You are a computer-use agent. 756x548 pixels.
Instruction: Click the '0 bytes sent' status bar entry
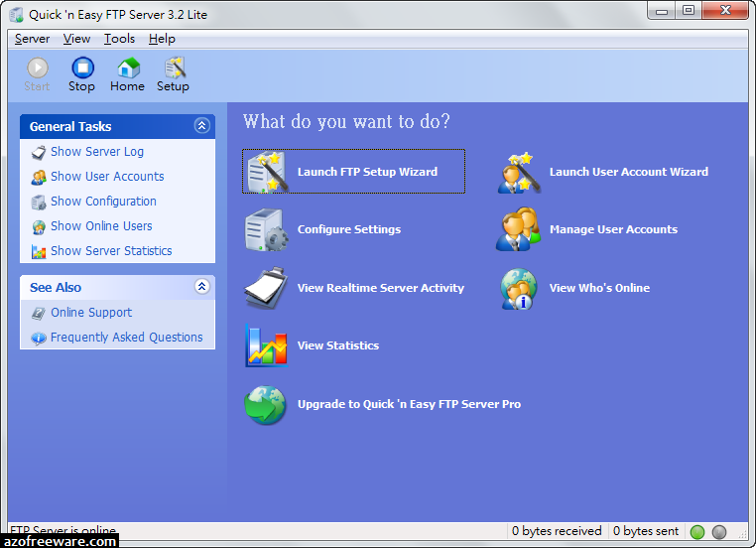point(646,531)
